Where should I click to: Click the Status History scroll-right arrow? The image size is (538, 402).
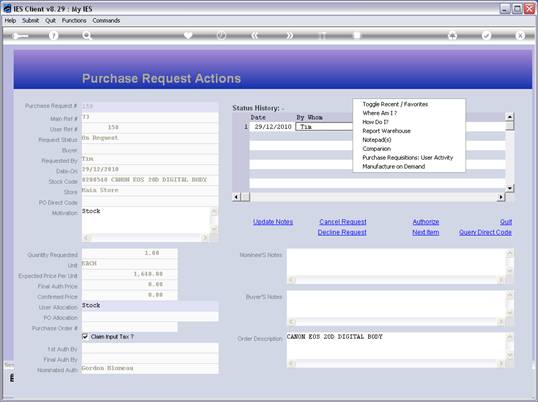[501, 197]
